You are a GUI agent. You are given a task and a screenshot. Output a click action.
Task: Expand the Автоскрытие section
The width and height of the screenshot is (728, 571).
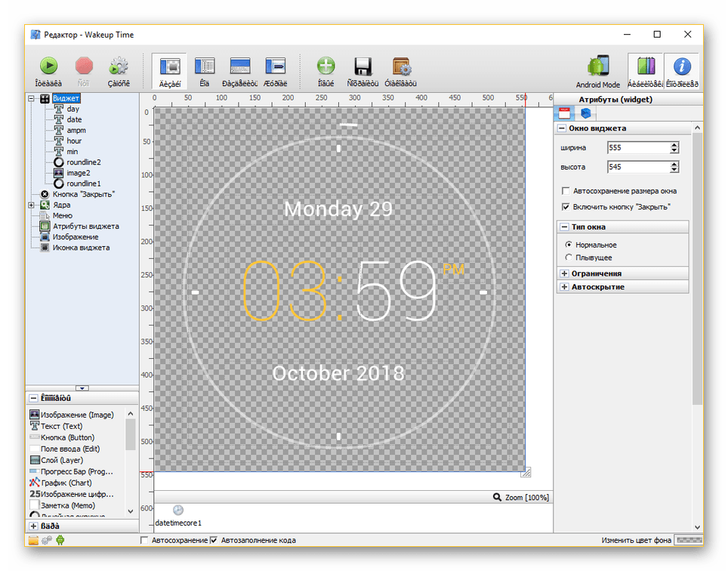[564, 287]
